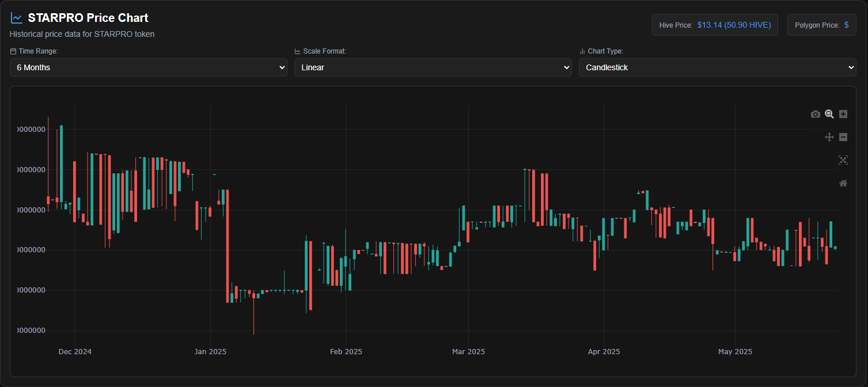Viewport: 868px width, 387px height.
Task: Reset axes with the home icon
Action: click(843, 183)
